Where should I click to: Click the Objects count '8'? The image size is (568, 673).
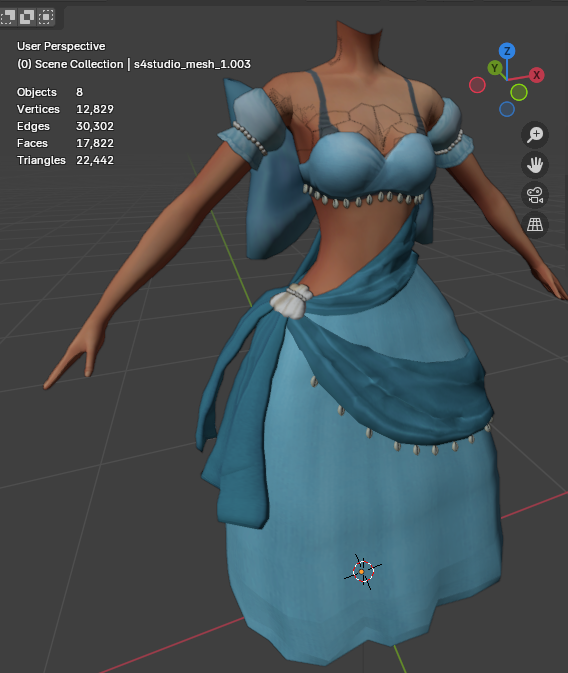[x=79, y=92]
